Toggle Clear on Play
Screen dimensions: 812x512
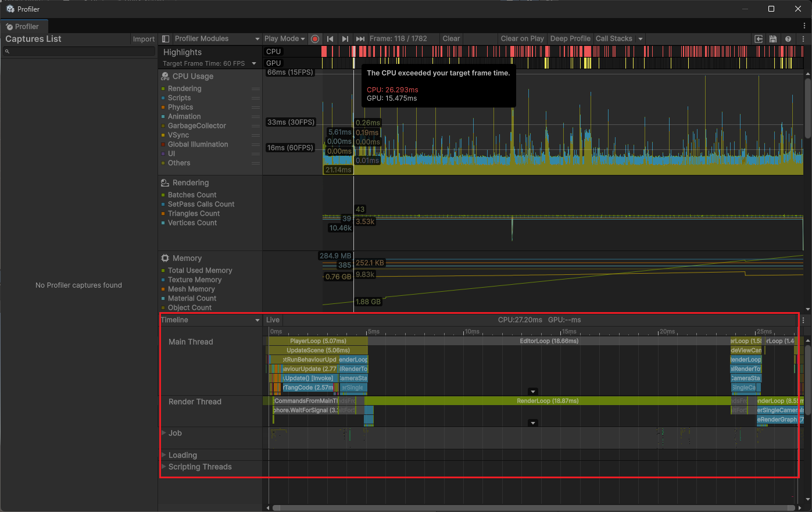tap(522, 39)
